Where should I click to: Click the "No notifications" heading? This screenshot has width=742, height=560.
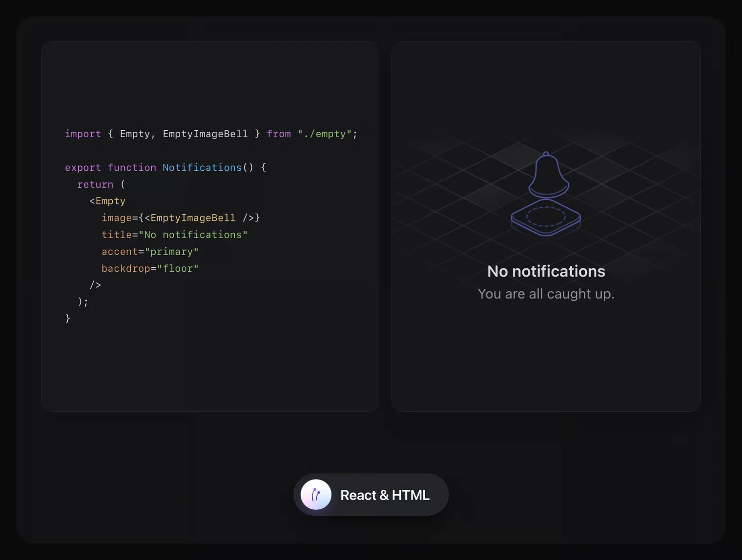[546, 271]
